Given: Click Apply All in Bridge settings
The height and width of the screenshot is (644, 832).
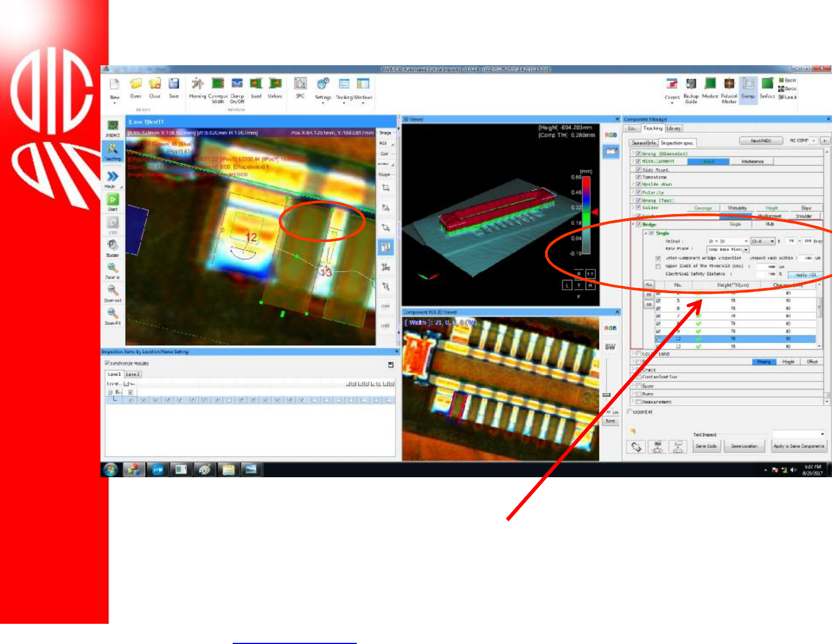Looking at the screenshot, I should (x=805, y=275).
